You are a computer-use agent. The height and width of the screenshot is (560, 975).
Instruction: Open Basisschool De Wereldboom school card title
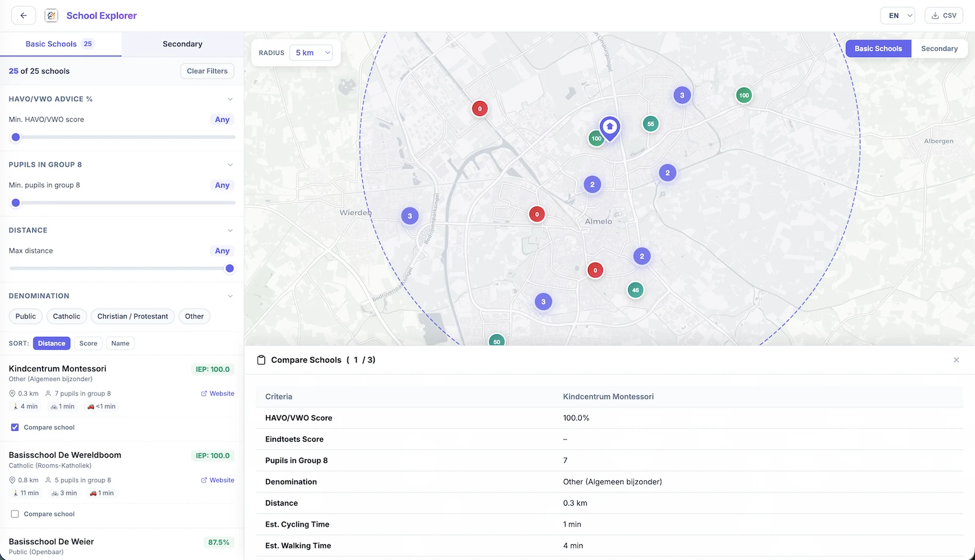[65, 455]
